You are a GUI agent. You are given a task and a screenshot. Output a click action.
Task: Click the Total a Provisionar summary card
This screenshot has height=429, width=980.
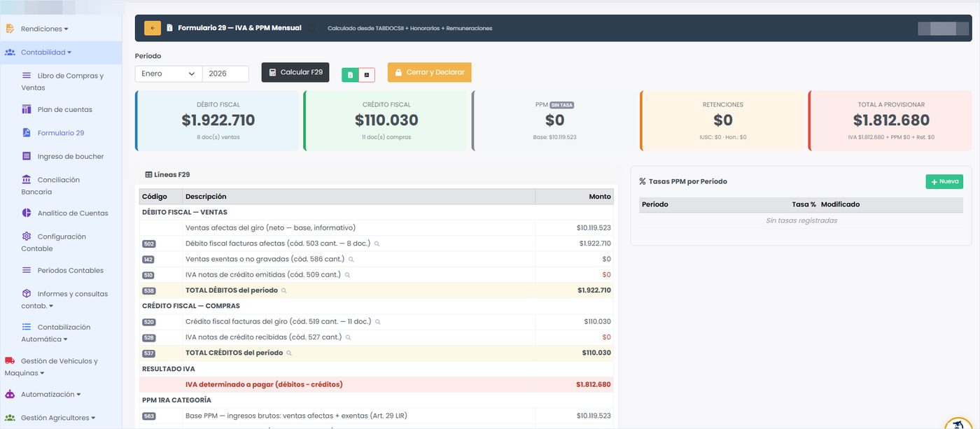[x=890, y=121]
